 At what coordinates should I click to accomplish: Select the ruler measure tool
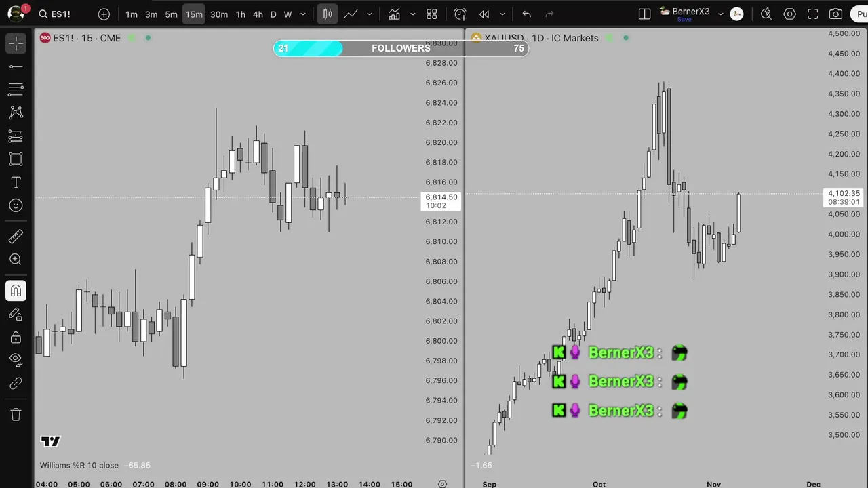pos(16,236)
